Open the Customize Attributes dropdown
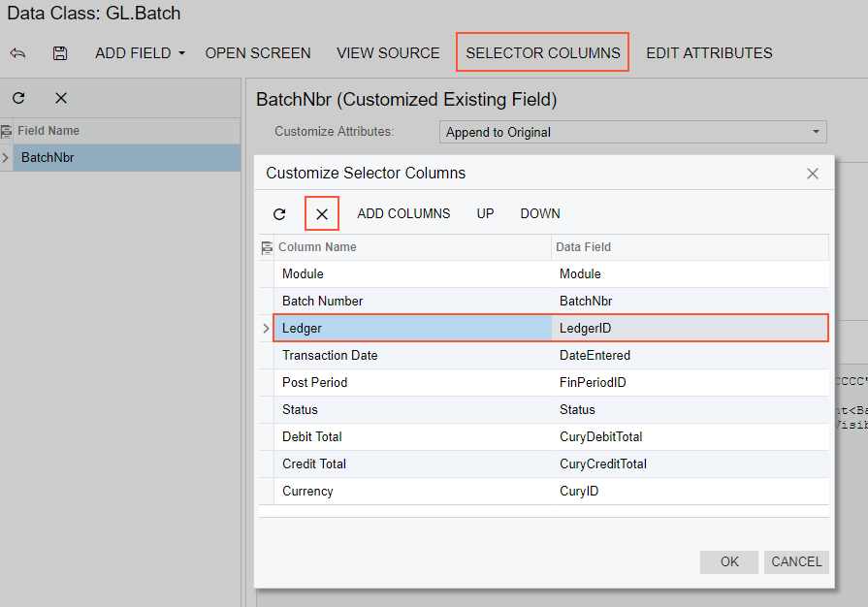Viewport: 868px width, 607px height. [633, 132]
